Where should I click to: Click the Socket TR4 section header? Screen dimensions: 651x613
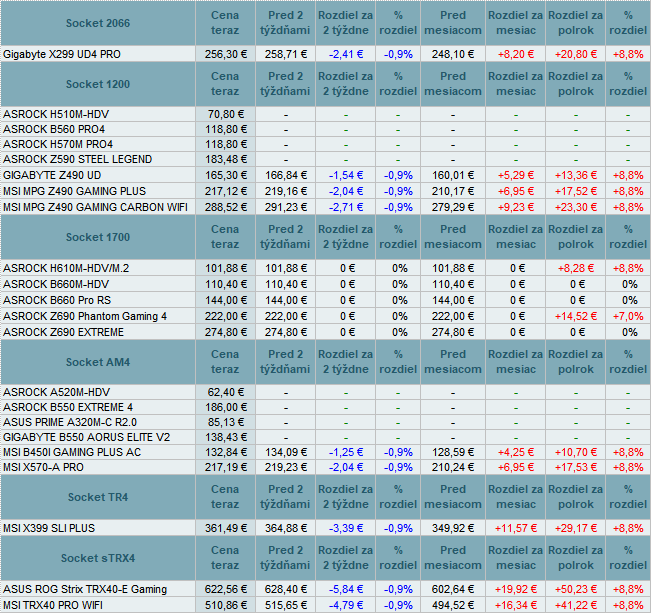(x=98, y=497)
